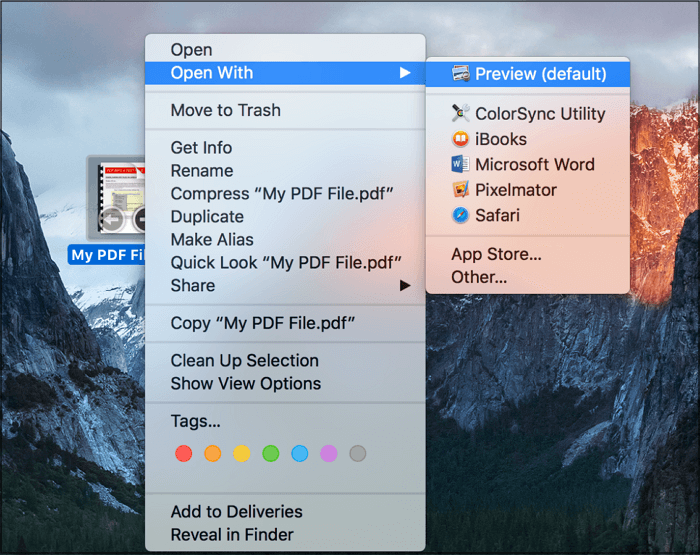Choose Other... in the submenu
700x555 pixels.
pyautogui.click(x=528, y=277)
